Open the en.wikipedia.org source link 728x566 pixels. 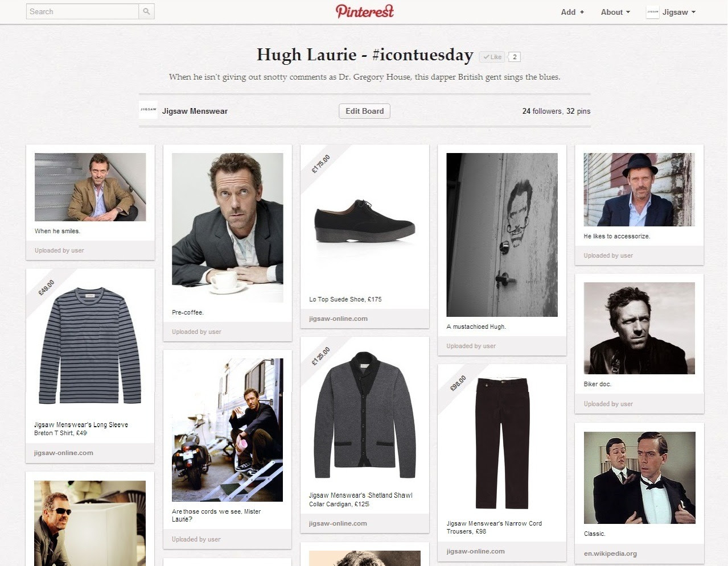610,553
